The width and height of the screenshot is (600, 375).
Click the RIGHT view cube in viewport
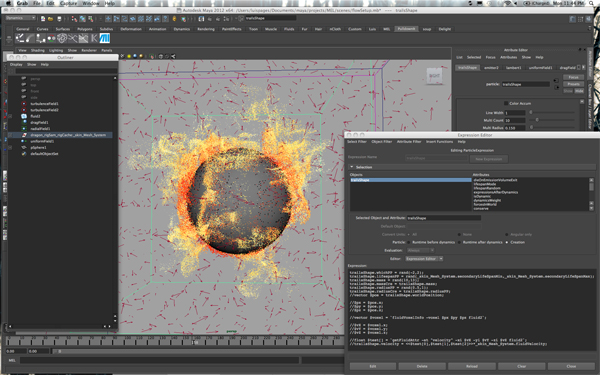[x=434, y=76]
